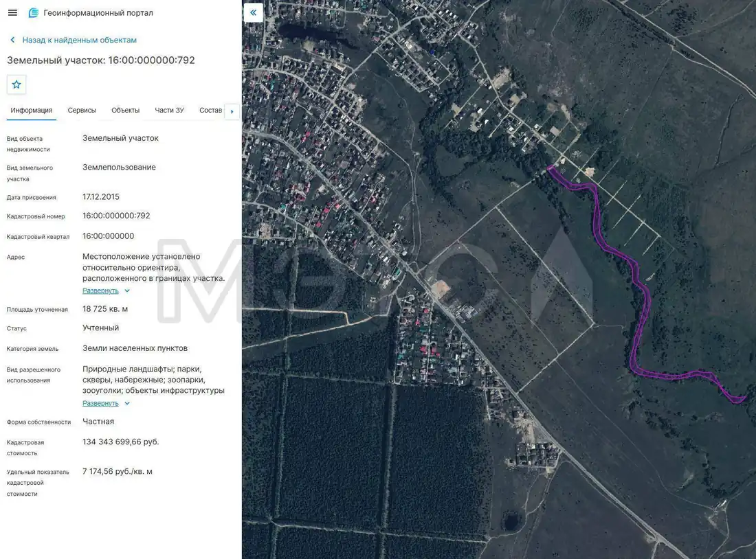
Task: Select the Части ЗУ tab
Action: tap(169, 111)
